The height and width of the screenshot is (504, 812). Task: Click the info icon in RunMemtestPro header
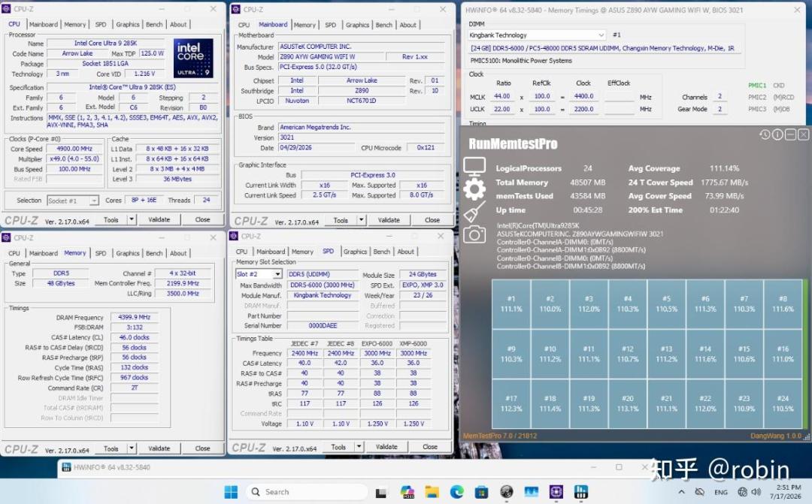777,134
